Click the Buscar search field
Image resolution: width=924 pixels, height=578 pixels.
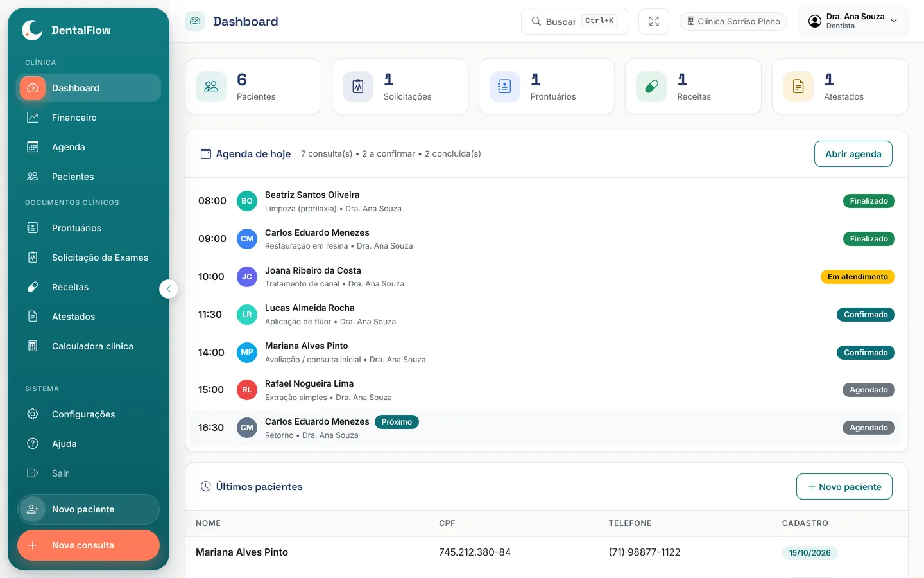(574, 21)
